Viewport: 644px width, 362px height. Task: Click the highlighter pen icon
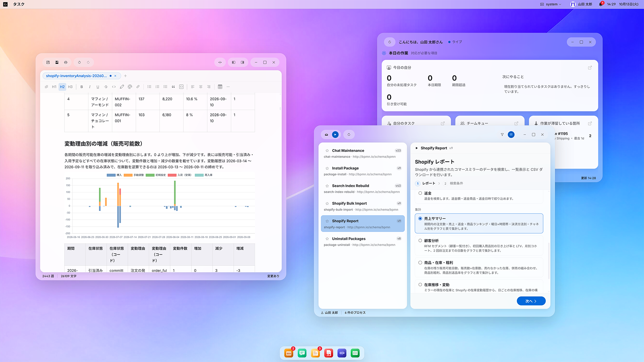(x=122, y=87)
